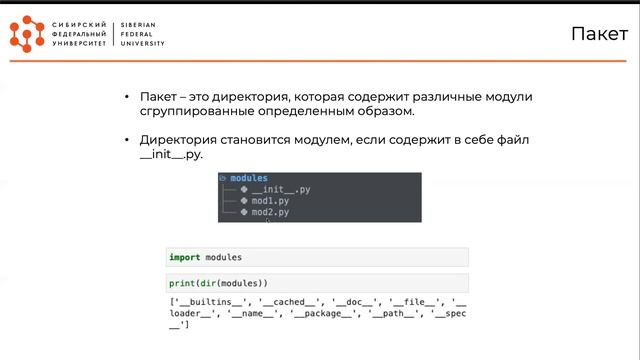Click '__cached__' in the output list

tap(289, 302)
